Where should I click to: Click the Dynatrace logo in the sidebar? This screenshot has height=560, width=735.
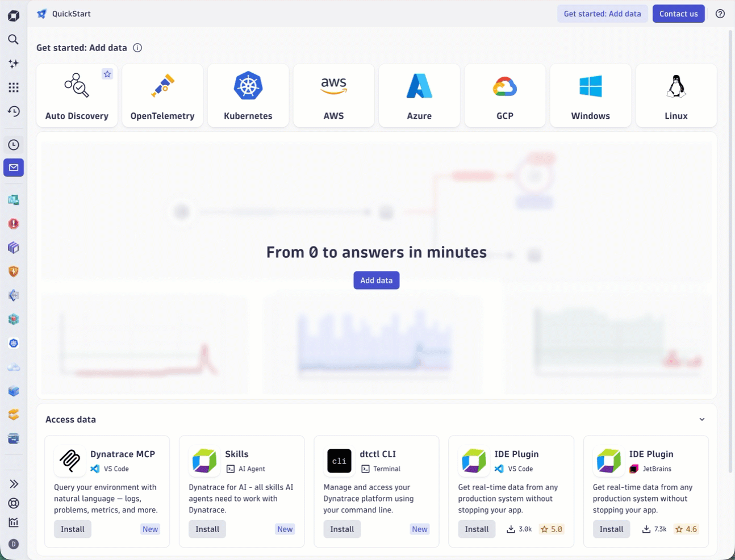pyautogui.click(x=14, y=15)
